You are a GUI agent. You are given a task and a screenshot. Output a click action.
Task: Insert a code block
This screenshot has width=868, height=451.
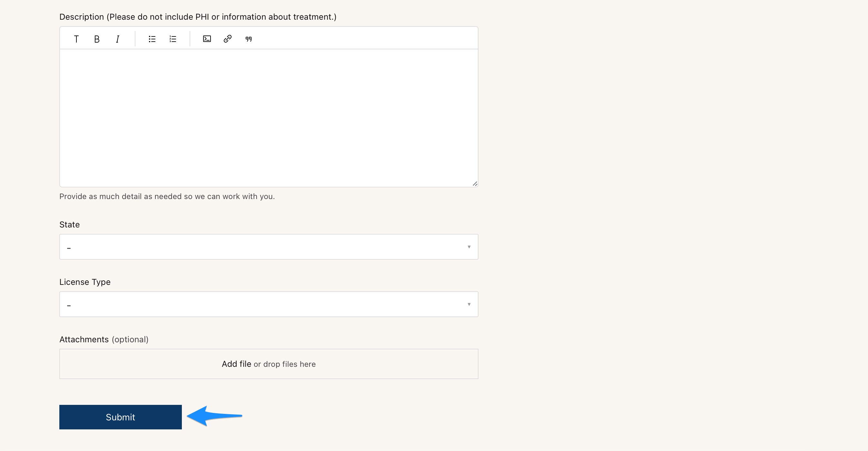[x=207, y=39]
